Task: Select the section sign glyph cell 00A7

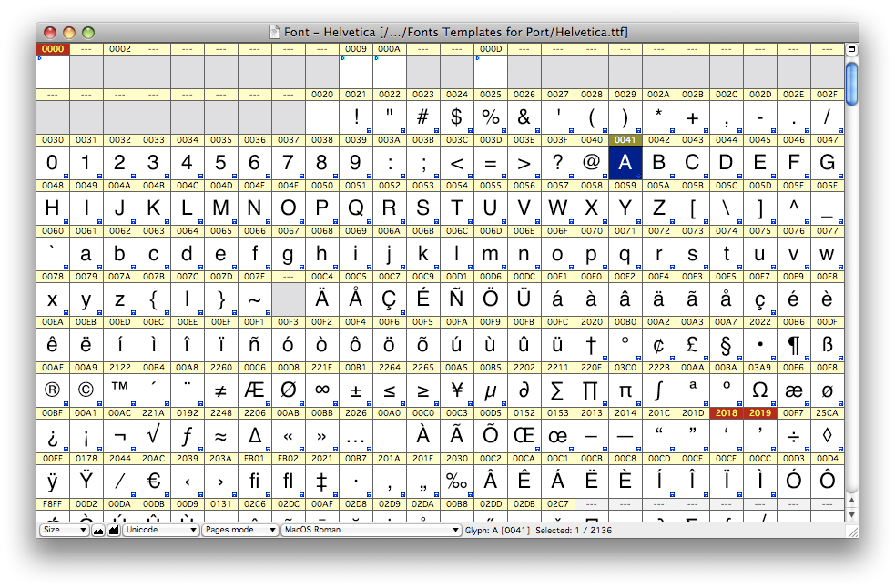Action: tap(726, 344)
